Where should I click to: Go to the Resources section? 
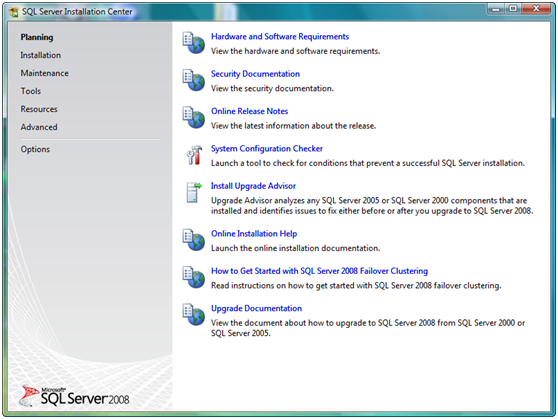click(x=39, y=109)
